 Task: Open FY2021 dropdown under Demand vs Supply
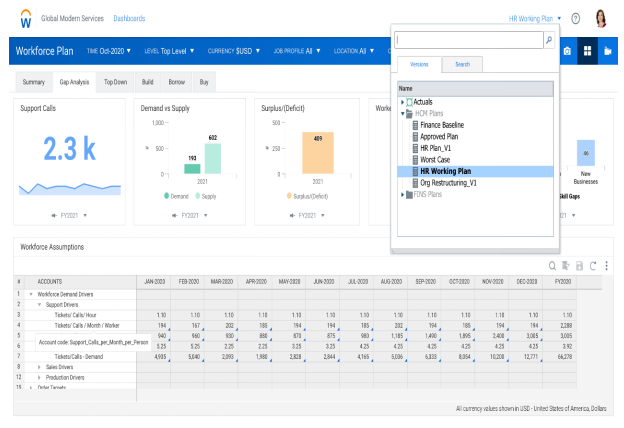195,215
